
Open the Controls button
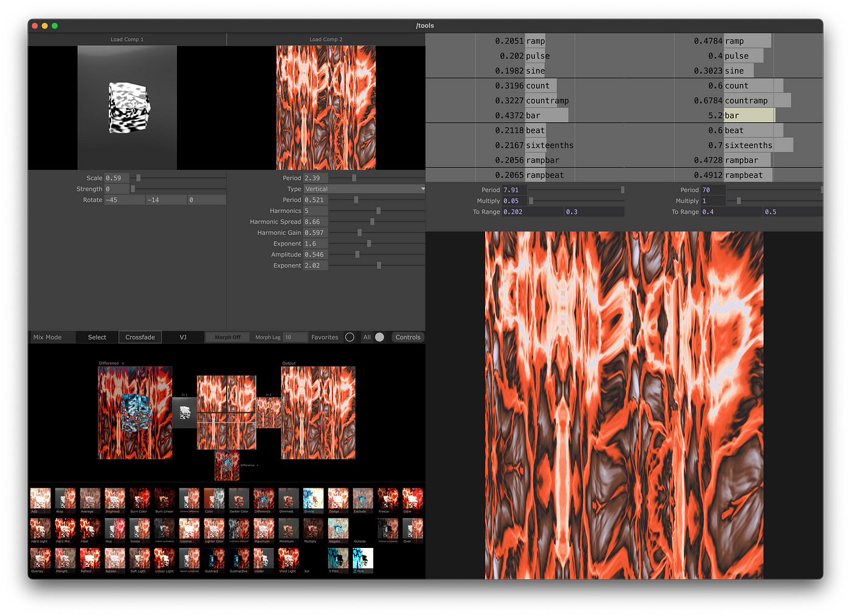point(407,337)
